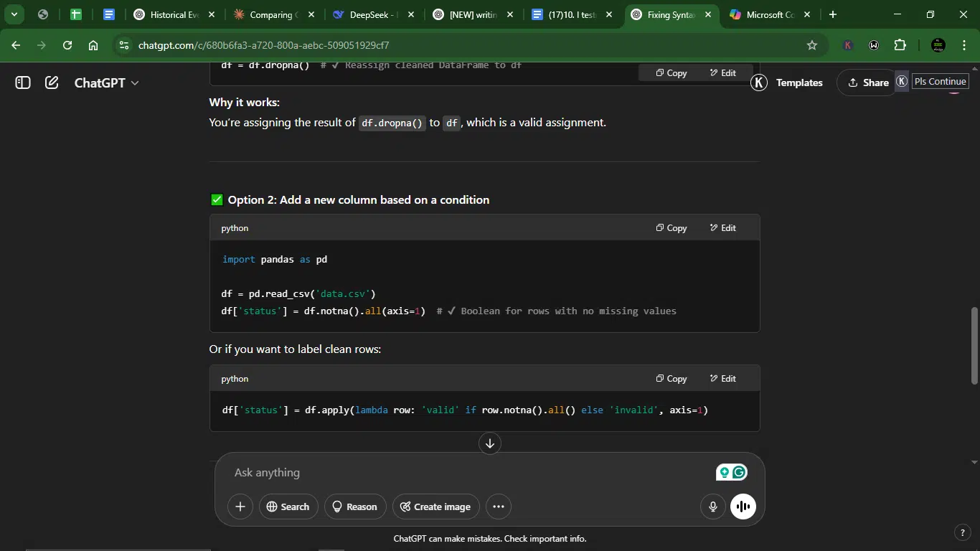Toggle the ChatGPT sidebar panel

23,83
